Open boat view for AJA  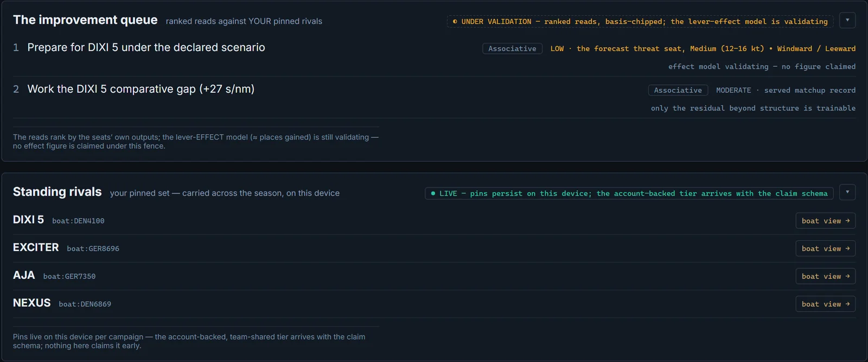(826, 276)
